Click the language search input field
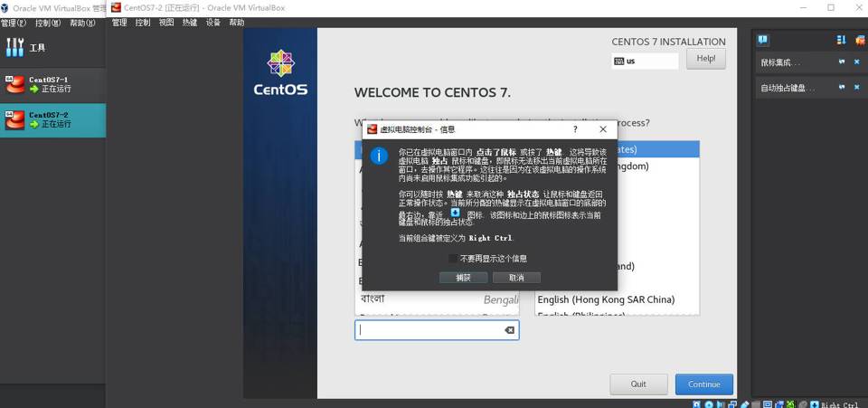The width and height of the screenshot is (868, 408). (429, 330)
